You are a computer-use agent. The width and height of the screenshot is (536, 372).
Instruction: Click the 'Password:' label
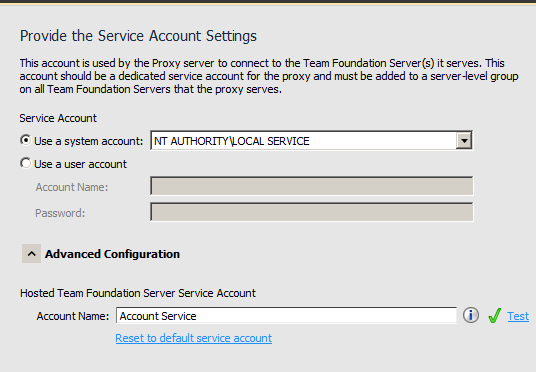click(60, 213)
